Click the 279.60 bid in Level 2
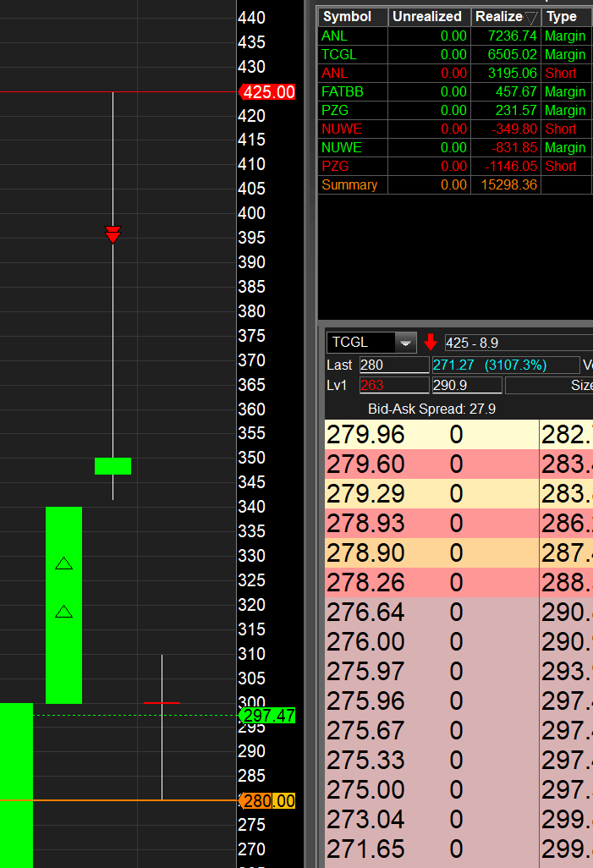The width and height of the screenshot is (593, 868). click(365, 464)
